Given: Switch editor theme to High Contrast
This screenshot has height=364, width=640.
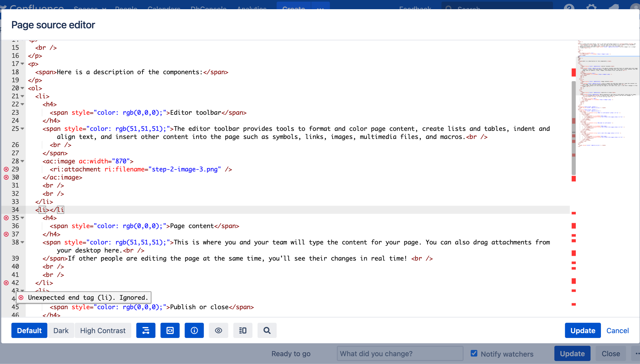Looking at the screenshot, I should pyautogui.click(x=103, y=331).
